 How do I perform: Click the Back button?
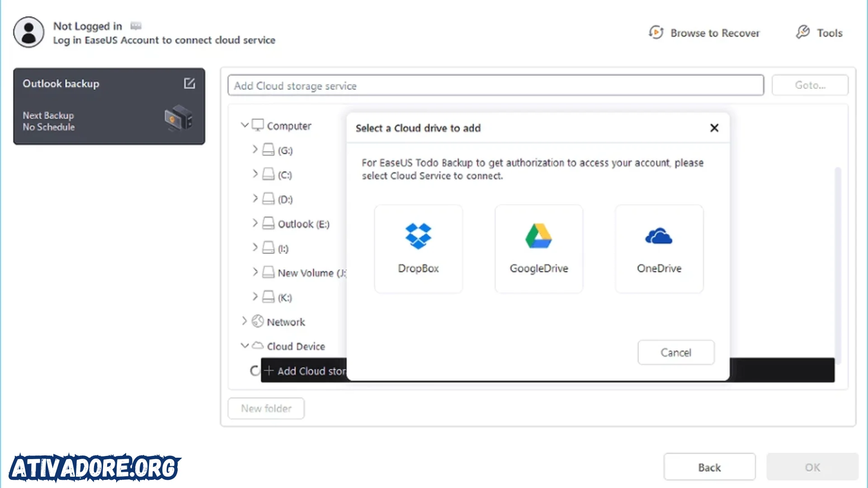tap(709, 467)
